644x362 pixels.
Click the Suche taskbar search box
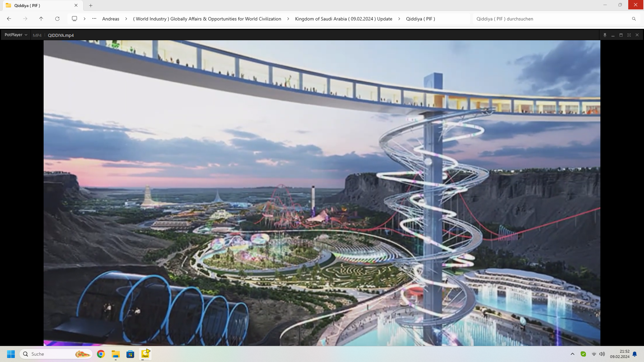click(x=56, y=354)
